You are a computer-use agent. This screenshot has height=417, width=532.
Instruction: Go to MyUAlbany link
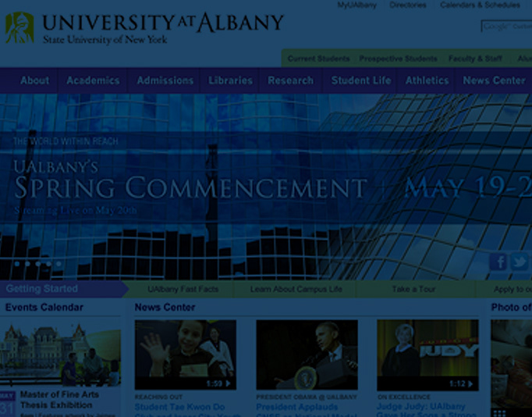[x=357, y=5]
